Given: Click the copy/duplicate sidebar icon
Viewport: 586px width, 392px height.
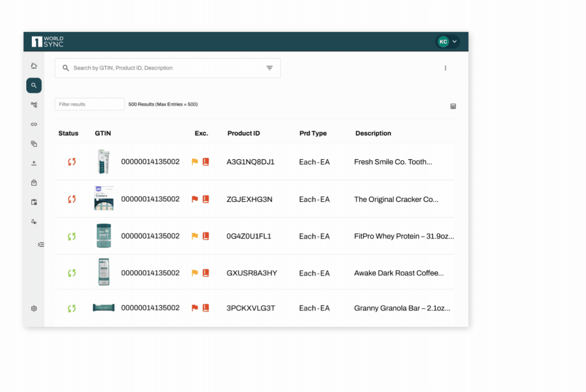Looking at the screenshot, I should pyautogui.click(x=34, y=144).
